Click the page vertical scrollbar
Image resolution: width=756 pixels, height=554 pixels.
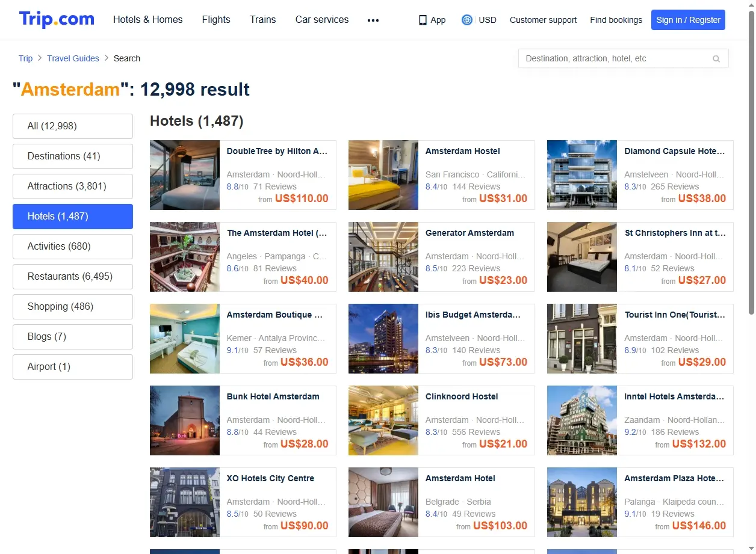coord(751,162)
